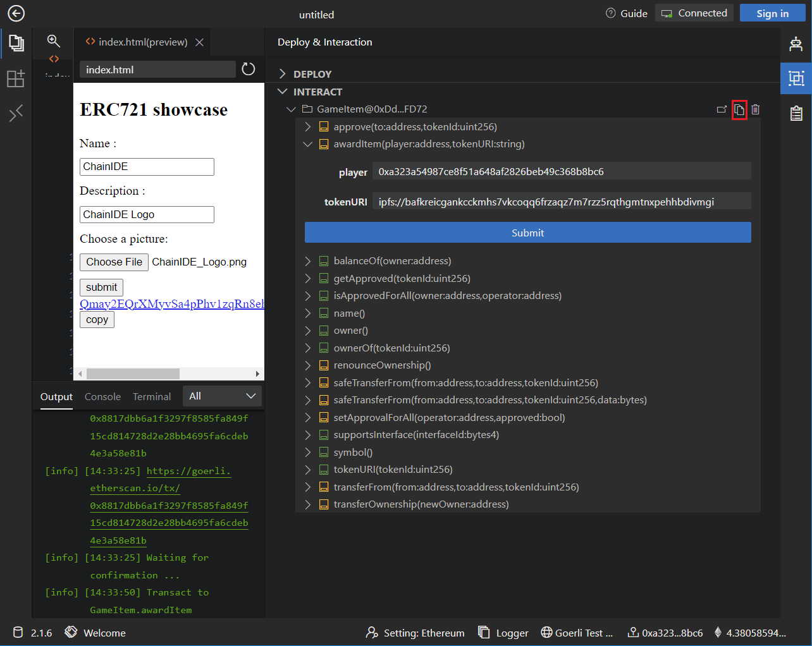Collapse the awardItem function
Viewport: 812px width, 646px height.
[x=308, y=144]
